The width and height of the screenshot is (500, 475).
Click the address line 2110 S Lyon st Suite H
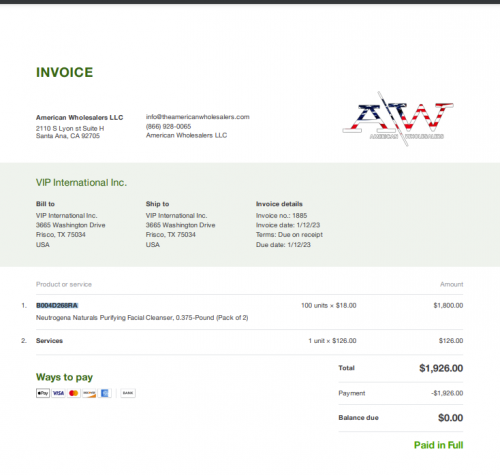pyautogui.click(x=70, y=128)
